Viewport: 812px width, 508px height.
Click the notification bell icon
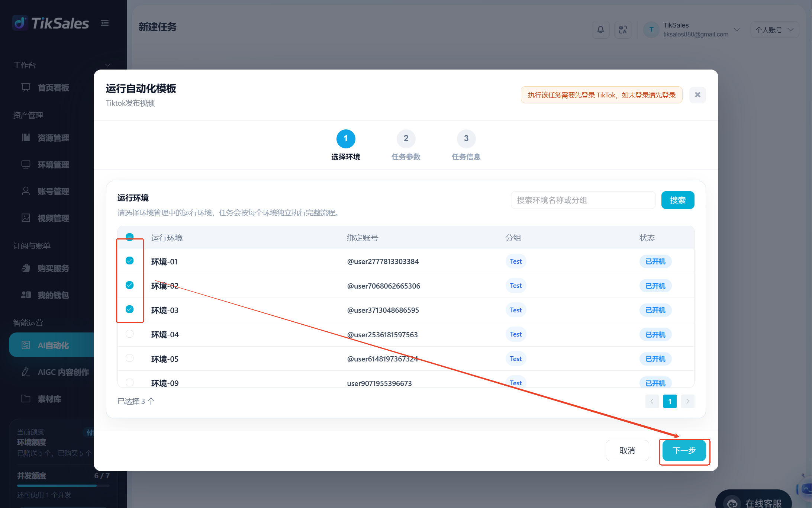point(600,30)
